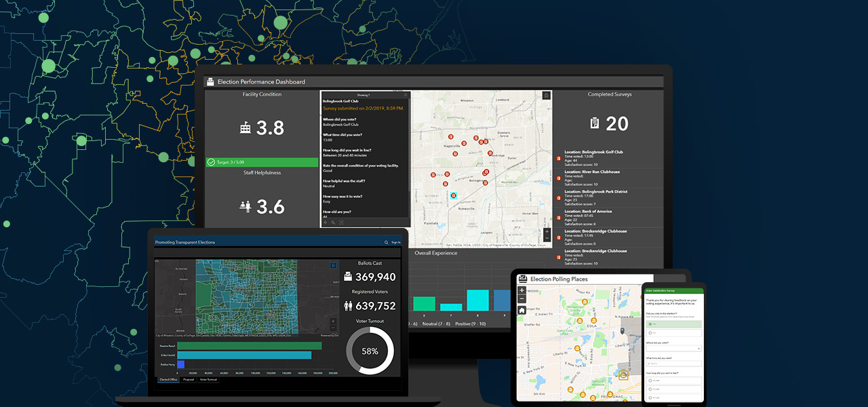Image resolution: width=868 pixels, height=407 pixels.
Task: Click the ballot icon in the Election Performance Dashboard titlebar
Action: click(x=209, y=81)
